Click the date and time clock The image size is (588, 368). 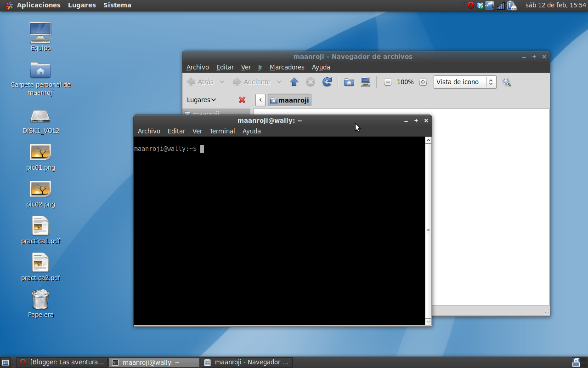556,6
